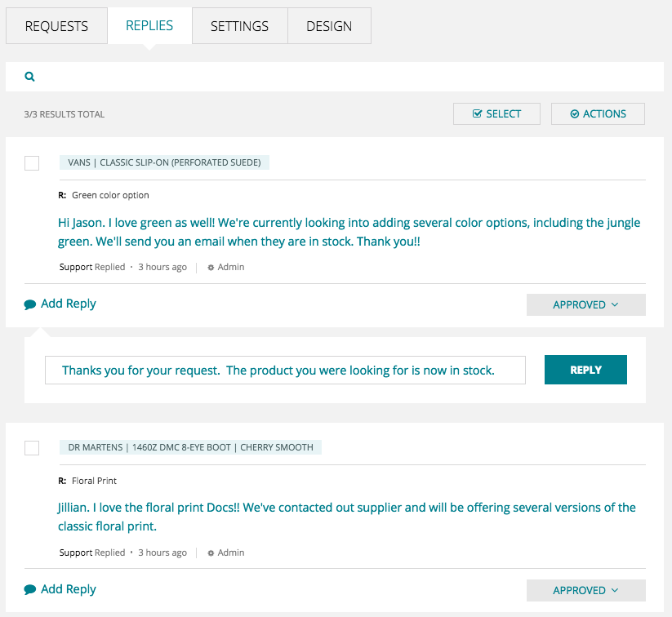672x617 pixels.
Task: Click the speech bubble icon for the Dr Martens reply
Action: tap(30, 589)
